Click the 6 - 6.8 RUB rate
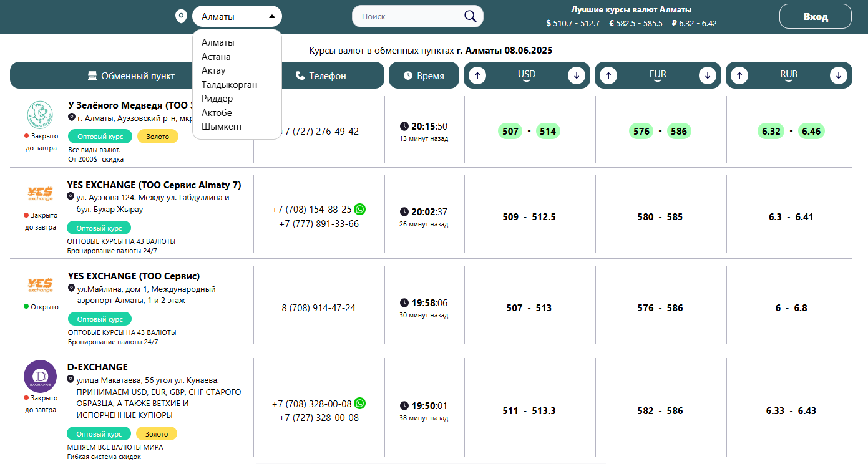This screenshot has height=464, width=868. [x=791, y=308]
